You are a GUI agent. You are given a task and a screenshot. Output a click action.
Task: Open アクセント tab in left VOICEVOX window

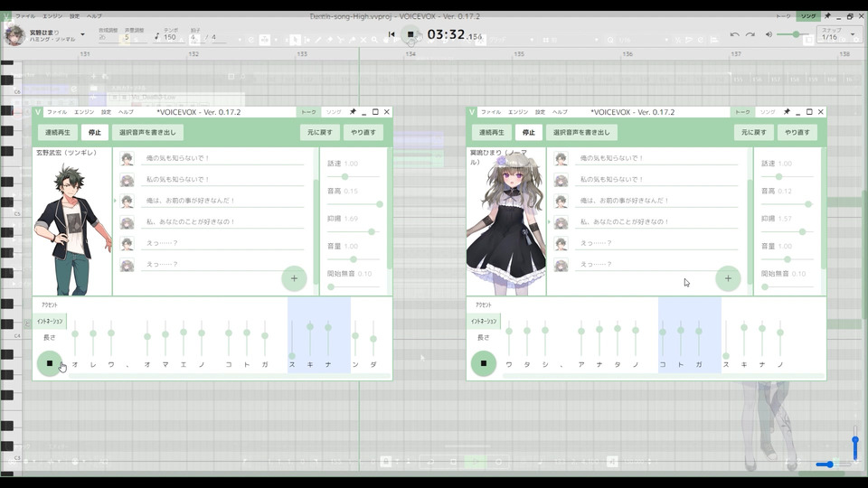(49, 305)
